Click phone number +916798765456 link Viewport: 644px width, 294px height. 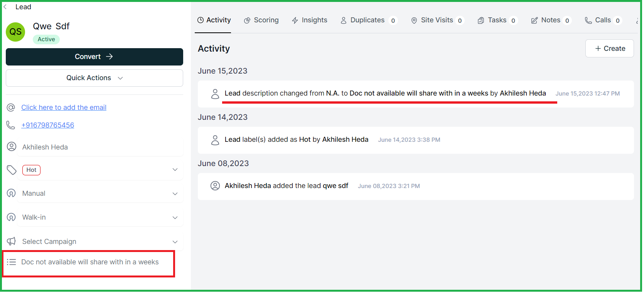[x=48, y=125]
